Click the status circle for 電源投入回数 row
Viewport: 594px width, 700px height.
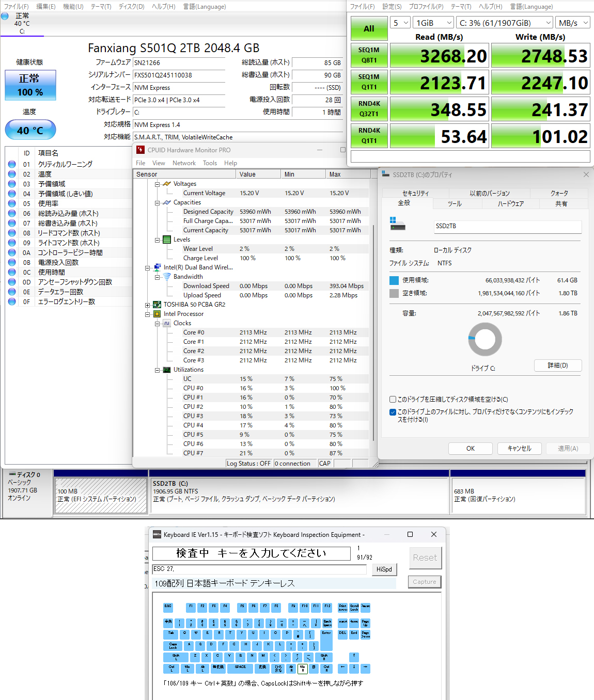pyautogui.click(x=12, y=262)
